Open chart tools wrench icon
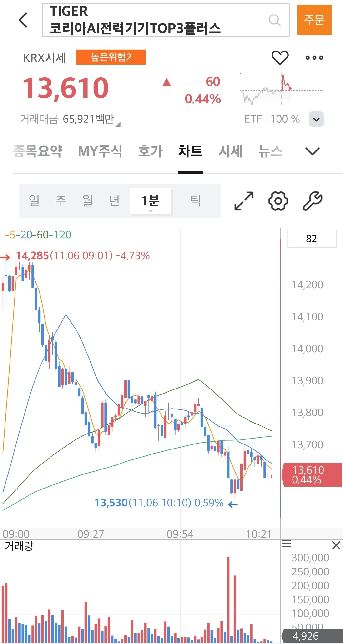 click(313, 201)
